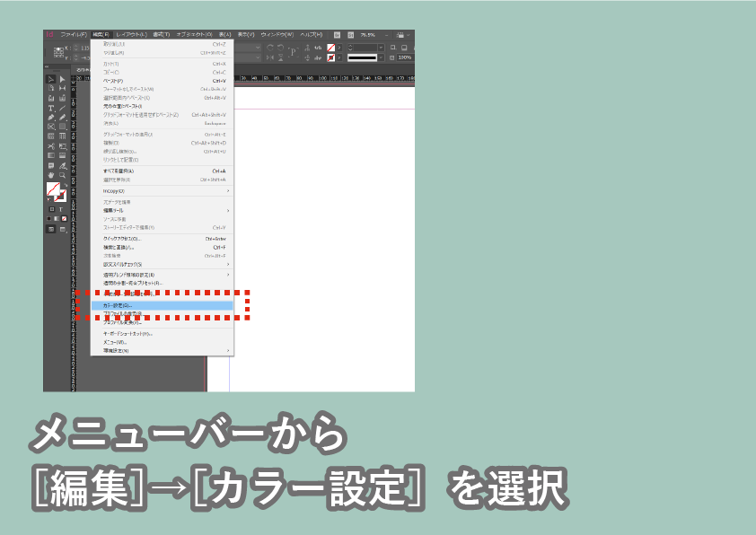The width and height of the screenshot is (756, 535).
Task: Select the Eyedropper tool
Action: [x=62, y=166]
